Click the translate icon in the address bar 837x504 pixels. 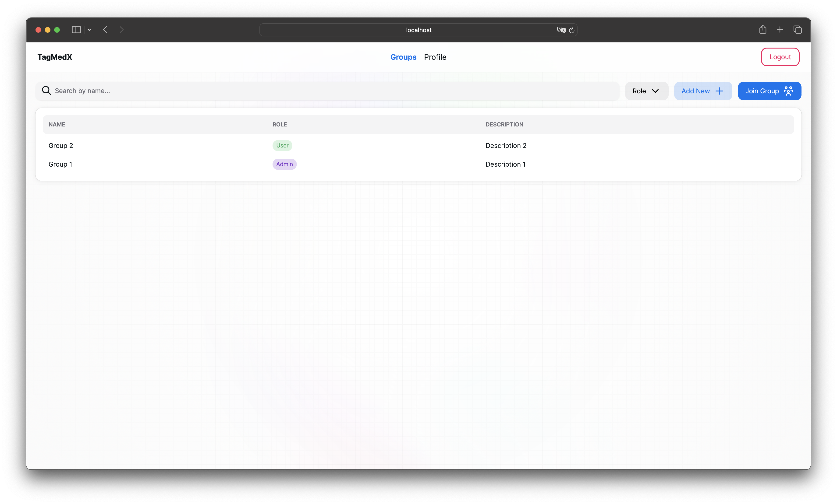[x=561, y=30]
